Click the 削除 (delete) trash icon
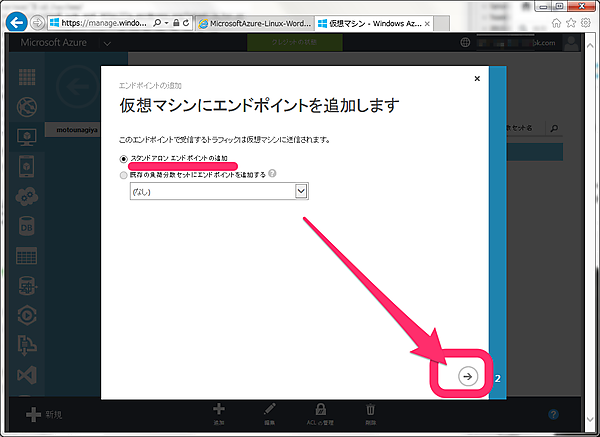This screenshot has width=600, height=437. [x=370, y=409]
